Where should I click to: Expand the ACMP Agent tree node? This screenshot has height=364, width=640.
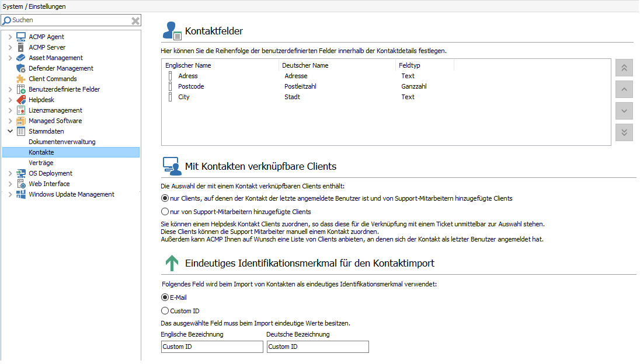(9, 37)
